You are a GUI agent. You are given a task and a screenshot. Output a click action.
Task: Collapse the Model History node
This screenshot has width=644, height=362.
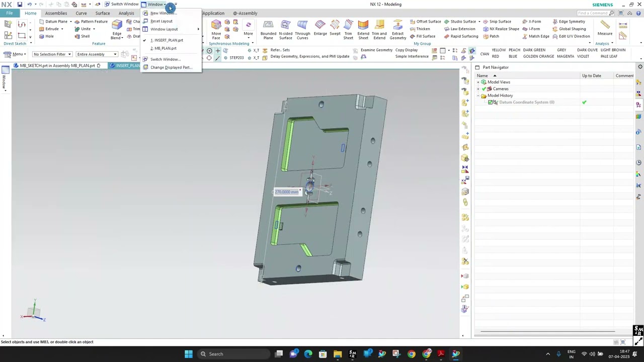click(478, 96)
